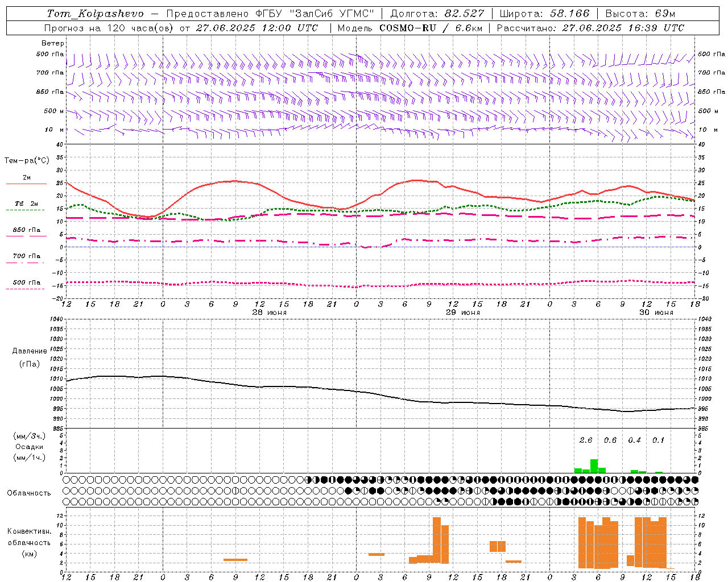Click the orange convective bar on 28 июня
The image size is (728, 582).
235,560
